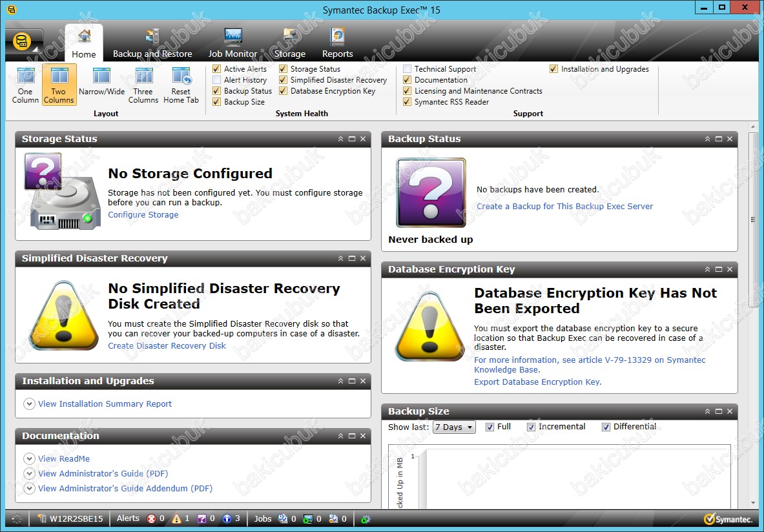764x532 pixels.
Task: Toggle the Database Encryption Key ribbon checkbox
Action: coord(283,90)
